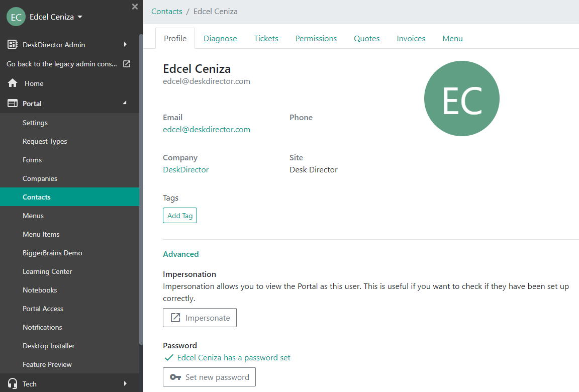Go to the Contacts breadcrumb link
The image size is (579, 392).
click(x=166, y=12)
